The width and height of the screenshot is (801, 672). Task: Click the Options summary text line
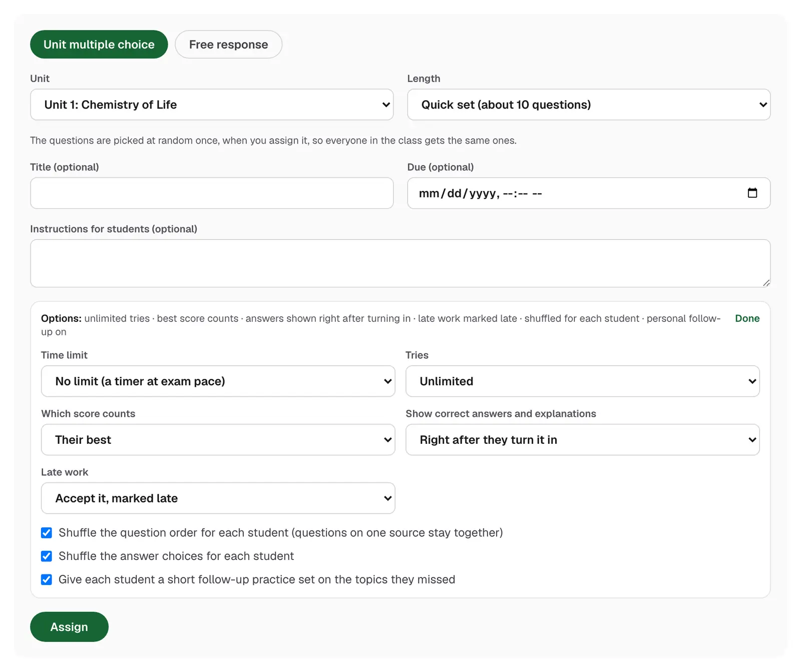[x=380, y=325]
